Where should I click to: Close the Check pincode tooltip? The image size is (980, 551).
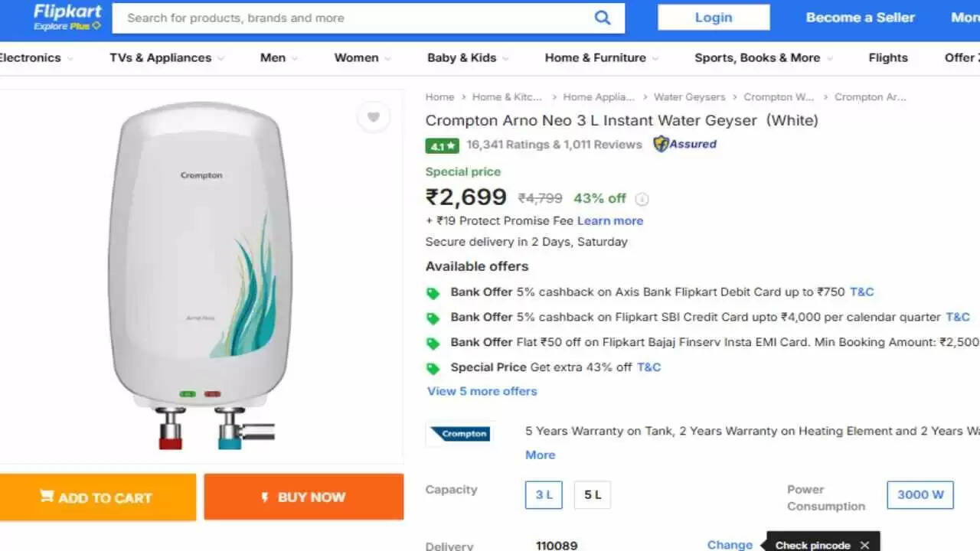coord(864,545)
